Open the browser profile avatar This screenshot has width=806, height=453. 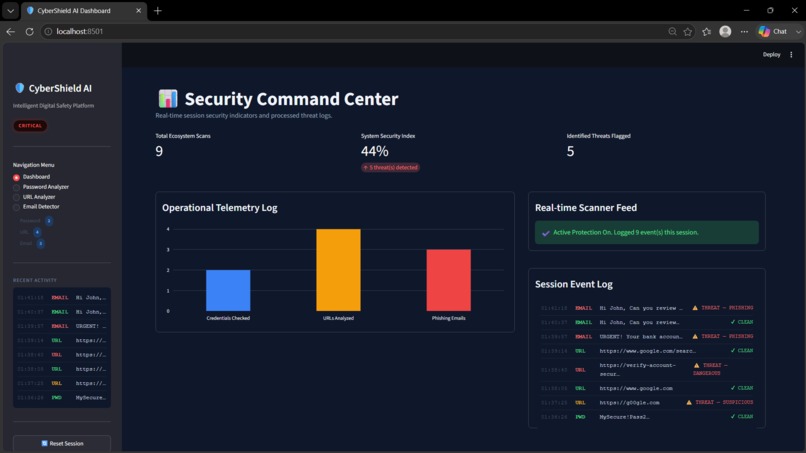tap(725, 31)
